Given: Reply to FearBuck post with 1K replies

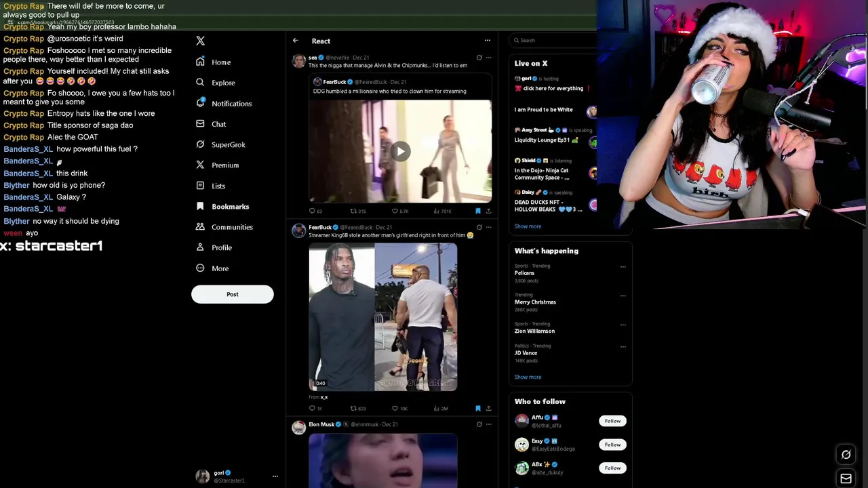Looking at the screenshot, I should point(315,408).
